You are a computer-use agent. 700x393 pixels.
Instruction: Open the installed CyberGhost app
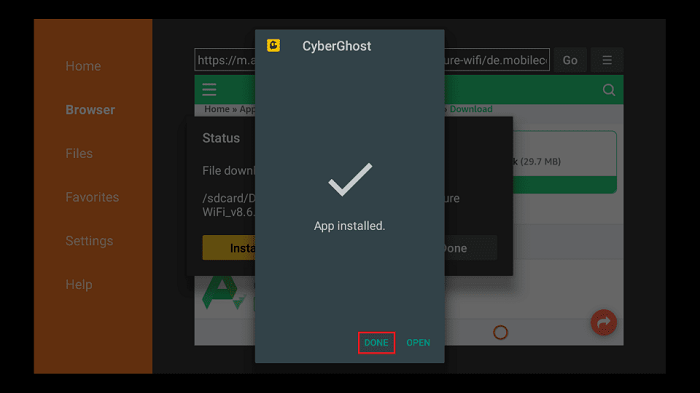(418, 343)
